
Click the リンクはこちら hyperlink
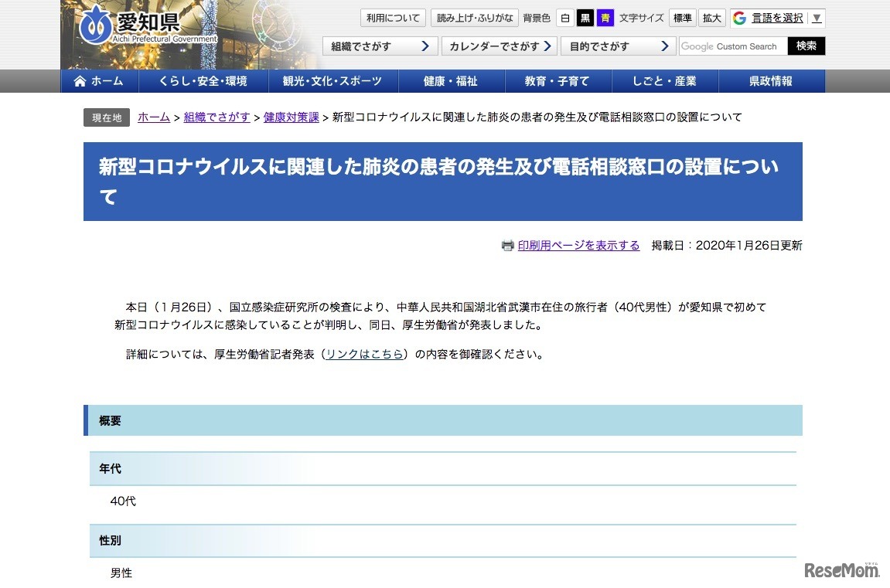[x=364, y=355]
